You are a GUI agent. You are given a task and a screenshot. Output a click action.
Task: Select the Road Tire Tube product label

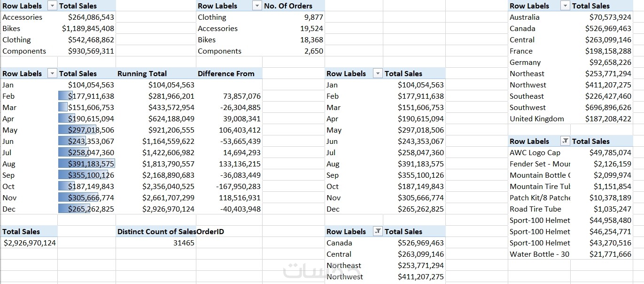(535, 209)
